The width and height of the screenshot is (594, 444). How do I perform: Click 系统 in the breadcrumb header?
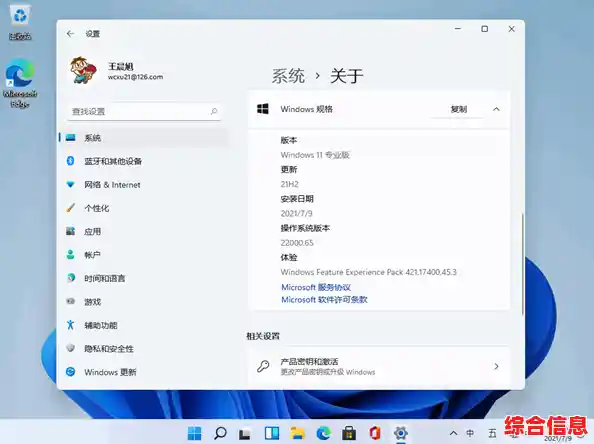(288, 76)
